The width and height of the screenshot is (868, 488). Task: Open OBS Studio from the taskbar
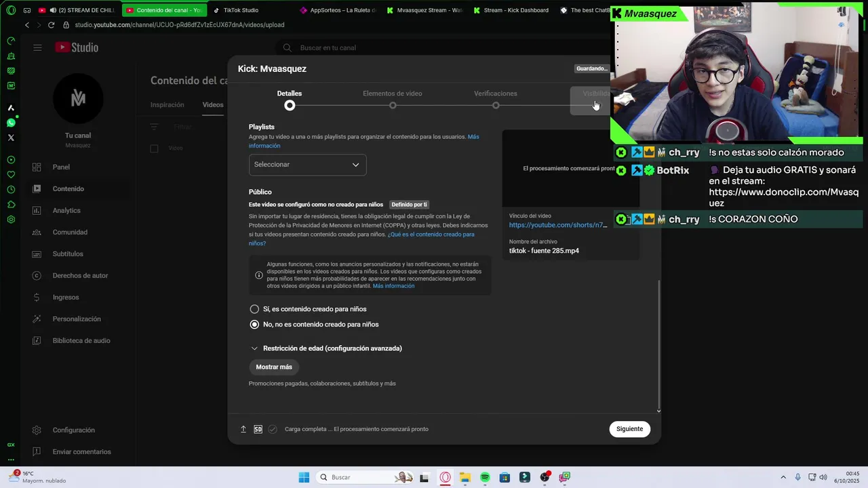(545, 477)
